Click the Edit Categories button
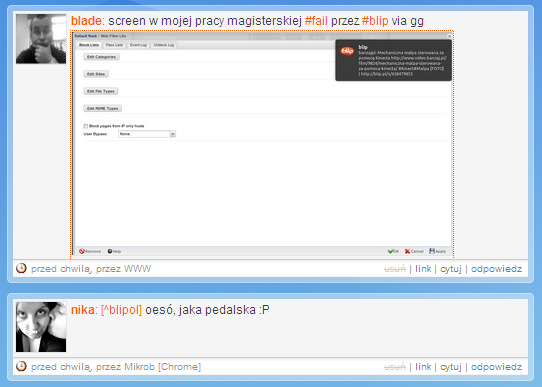 click(x=101, y=57)
